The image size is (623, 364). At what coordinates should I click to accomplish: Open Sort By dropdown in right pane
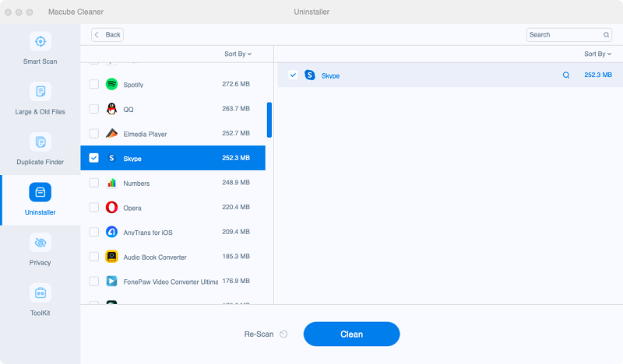coord(597,54)
